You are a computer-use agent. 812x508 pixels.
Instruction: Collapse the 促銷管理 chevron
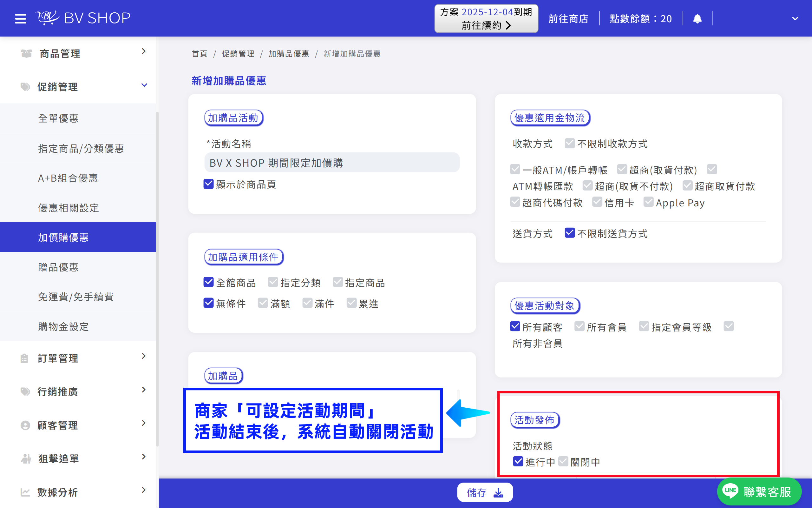(144, 85)
